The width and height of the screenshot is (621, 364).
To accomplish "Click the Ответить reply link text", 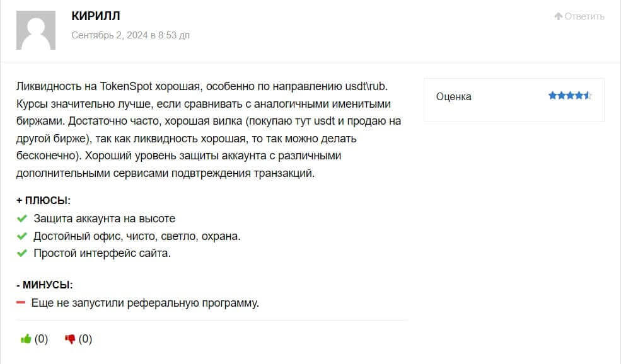I will [x=584, y=16].
